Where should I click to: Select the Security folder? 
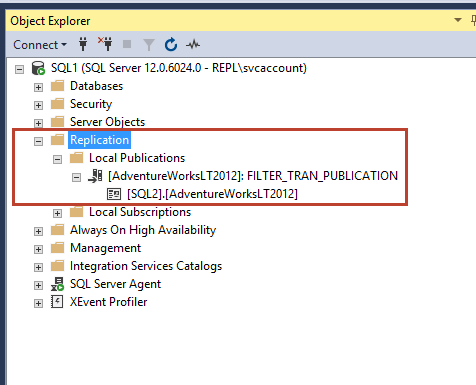(x=91, y=104)
